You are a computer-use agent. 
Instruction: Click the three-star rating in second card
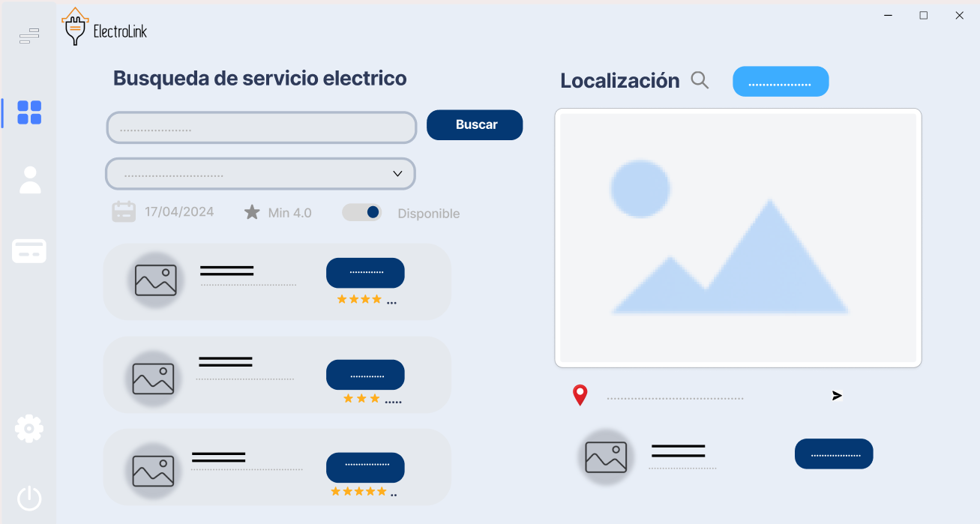point(361,398)
